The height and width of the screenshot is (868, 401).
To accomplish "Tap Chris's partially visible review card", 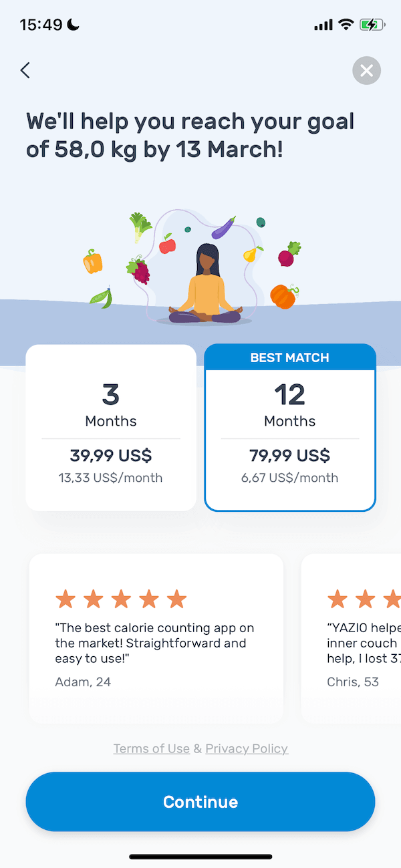I will [352, 638].
